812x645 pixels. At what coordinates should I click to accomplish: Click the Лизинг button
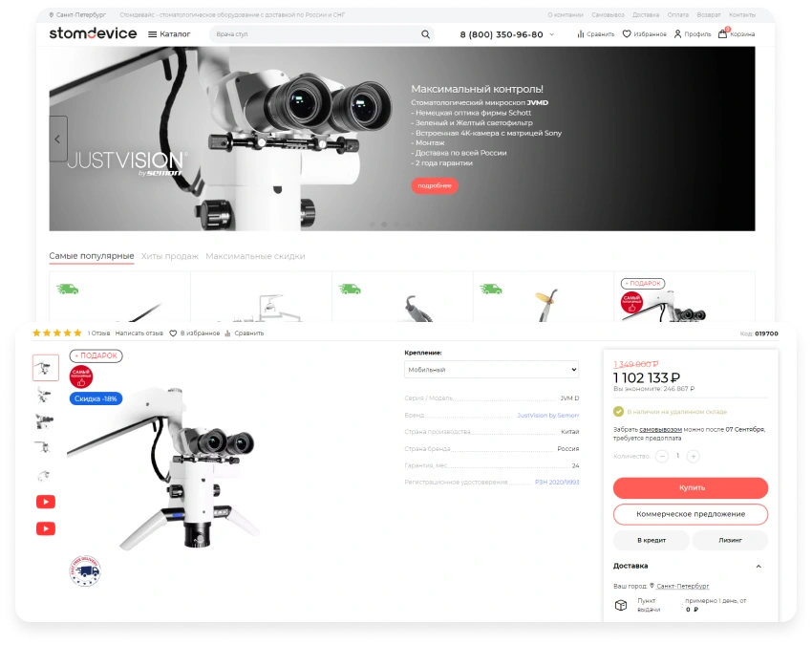(730, 540)
